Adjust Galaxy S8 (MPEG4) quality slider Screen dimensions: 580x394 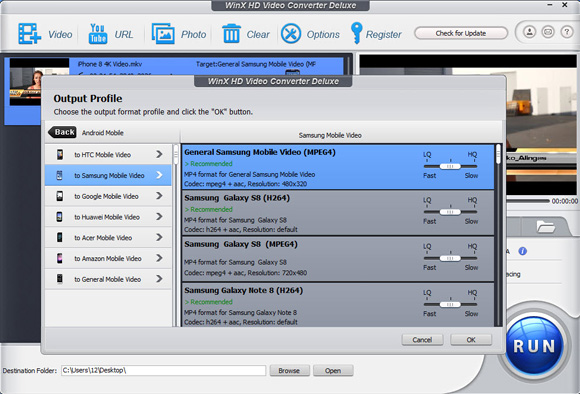point(450,258)
